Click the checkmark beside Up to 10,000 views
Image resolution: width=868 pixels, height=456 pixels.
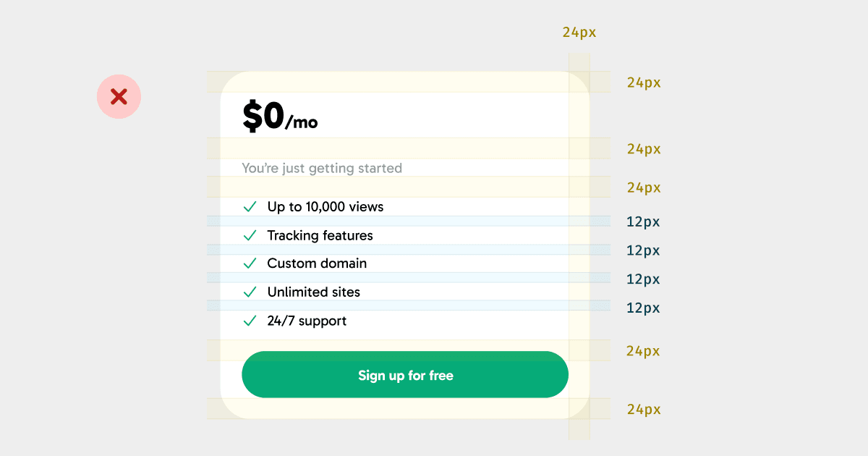250,207
